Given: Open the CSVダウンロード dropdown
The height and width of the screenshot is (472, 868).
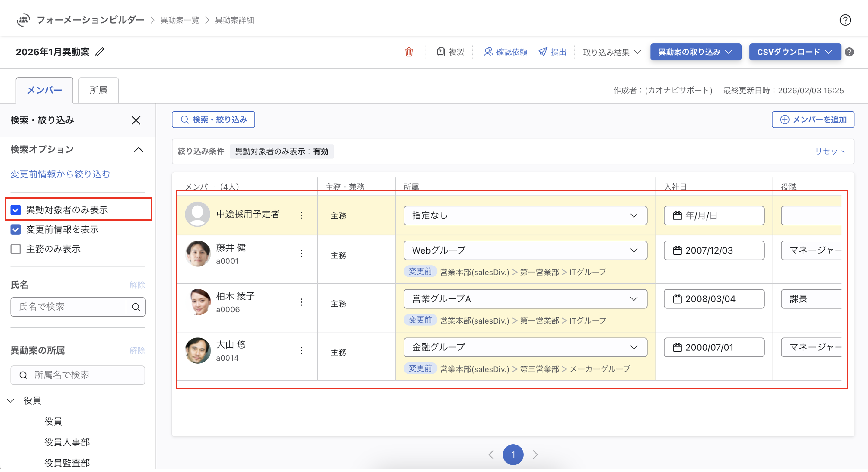Looking at the screenshot, I should 795,52.
